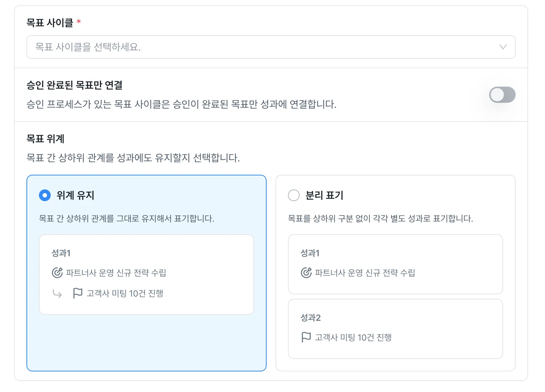The image size is (545, 392).
Task: Click the sub-item arrow icon in 위계 유지 preview
Action: 57,294
